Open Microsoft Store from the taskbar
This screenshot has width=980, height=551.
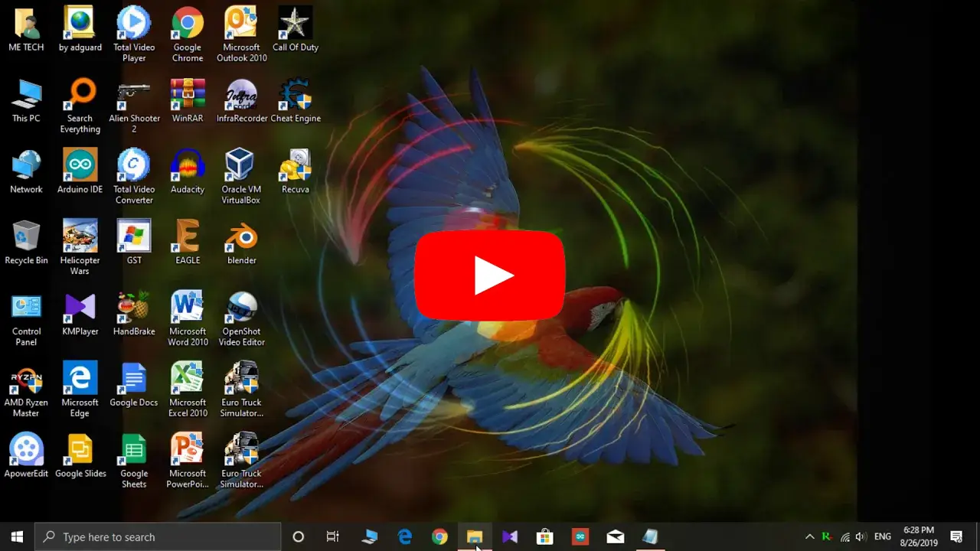click(x=545, y=536)
